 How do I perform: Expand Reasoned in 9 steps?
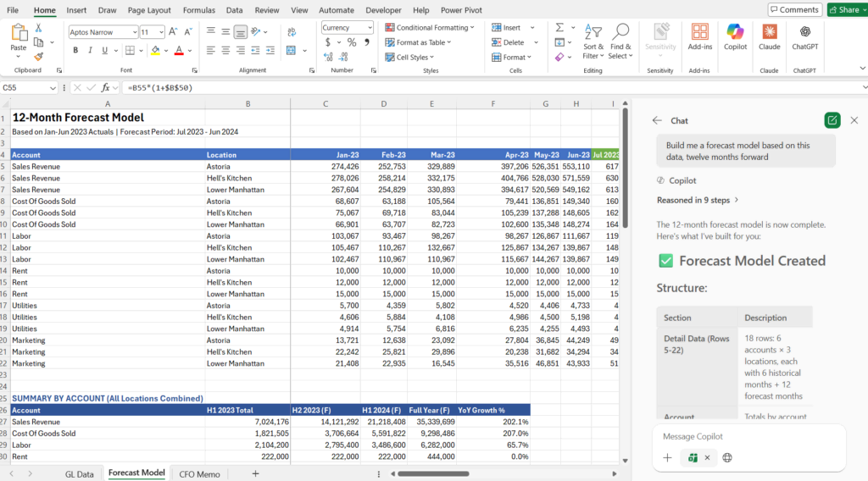pos(698,200)
